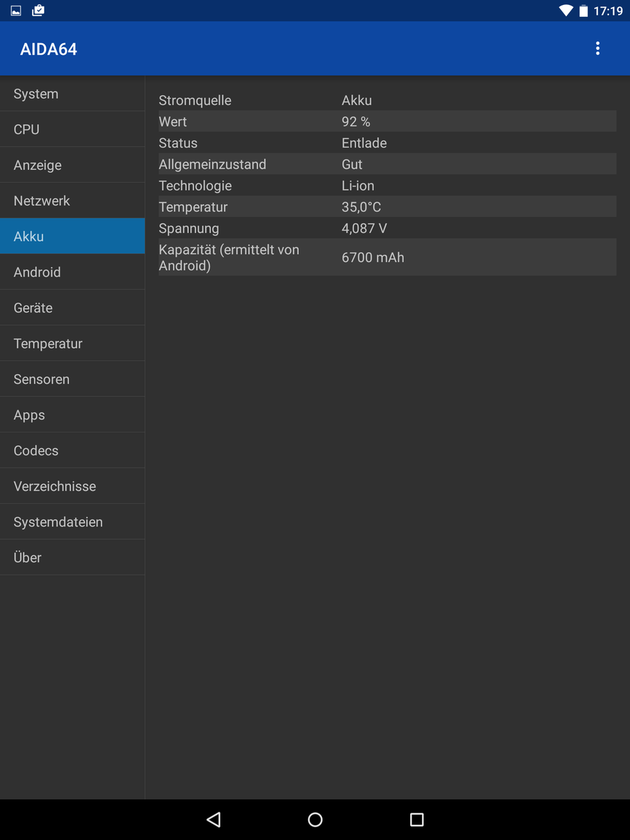The image size is (630, 840).
Task: Open the System section
Action: [x=72, y=94]
